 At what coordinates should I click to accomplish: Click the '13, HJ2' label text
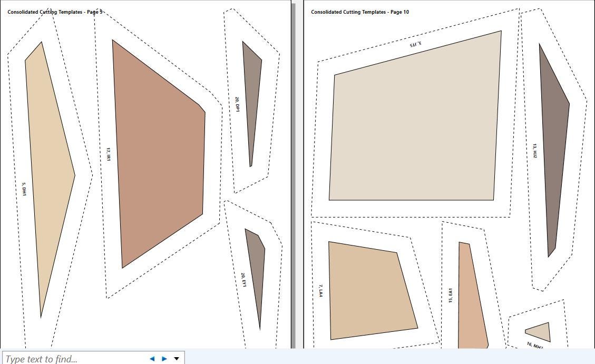pos(535,151)
